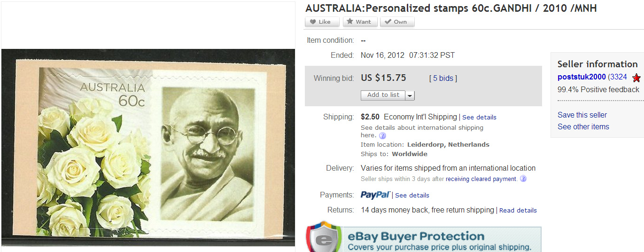Click the Gandhi stamp image thumbnail
This screenshot has height=252, width=644.
coord(148,148)
